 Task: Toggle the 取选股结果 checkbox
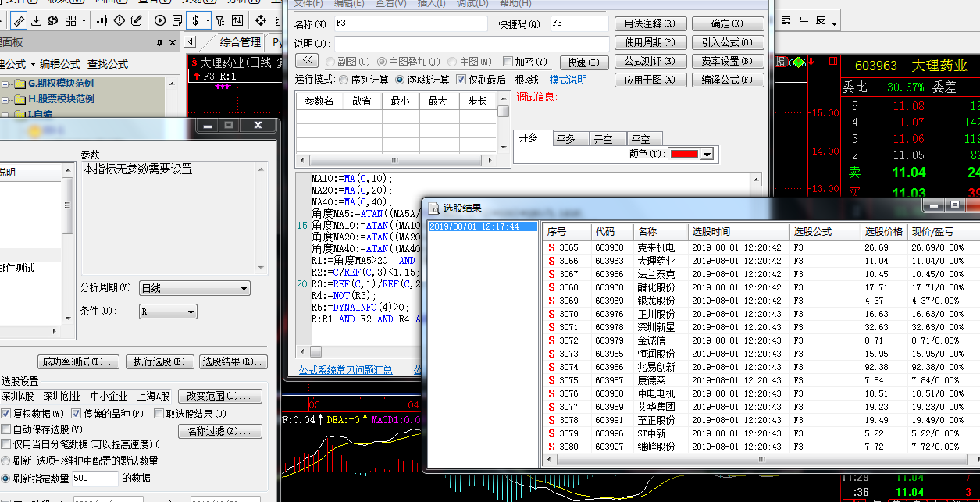159,414
